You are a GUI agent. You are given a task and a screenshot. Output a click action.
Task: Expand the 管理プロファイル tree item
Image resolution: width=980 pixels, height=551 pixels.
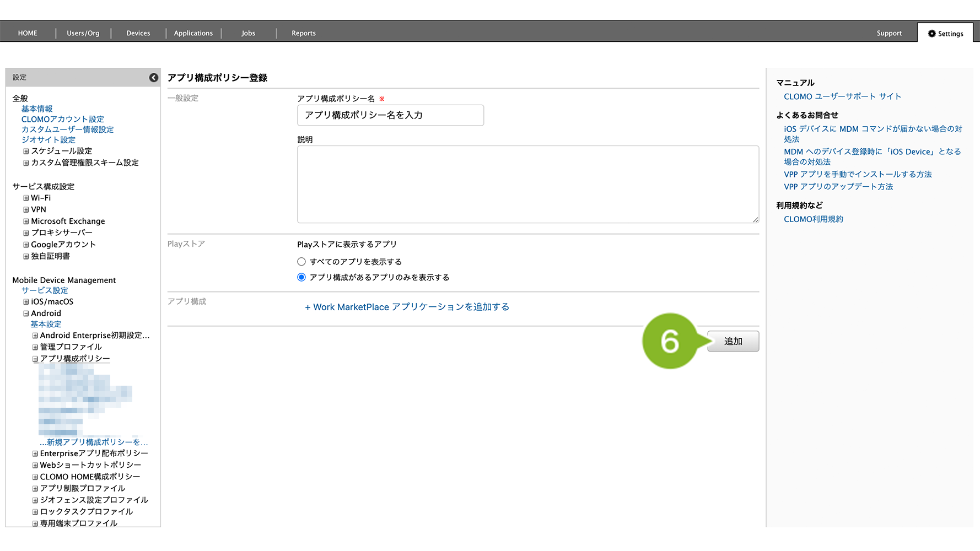(x=35, y=347)
